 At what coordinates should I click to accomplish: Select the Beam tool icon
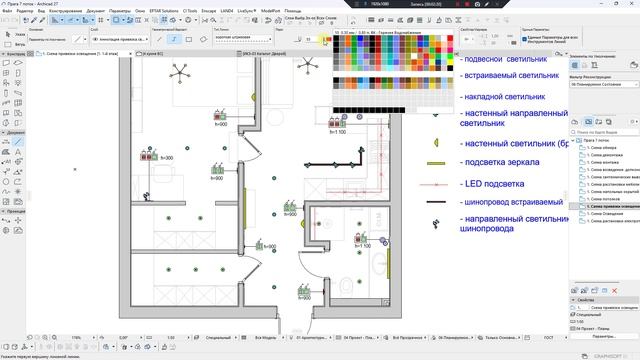[x=18, y=93]
